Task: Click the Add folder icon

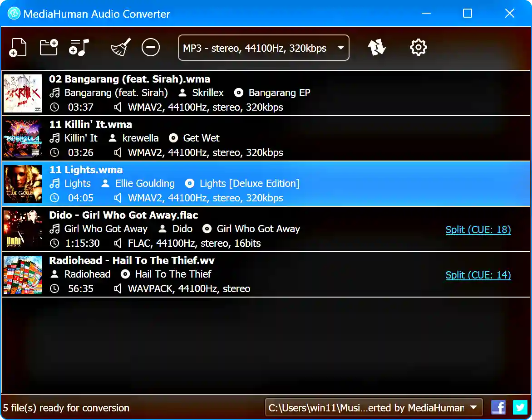Action: click(x=49, y=48)
